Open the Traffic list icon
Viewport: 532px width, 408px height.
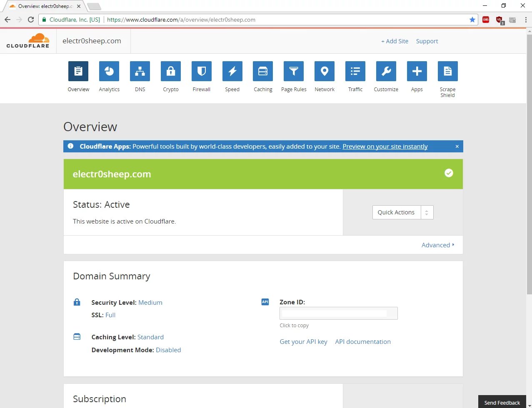[x=355, y=71]
